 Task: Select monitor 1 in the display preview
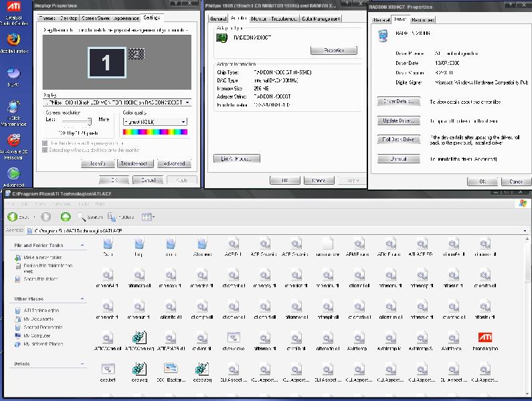pyautogui.click(x=106, y=63)
